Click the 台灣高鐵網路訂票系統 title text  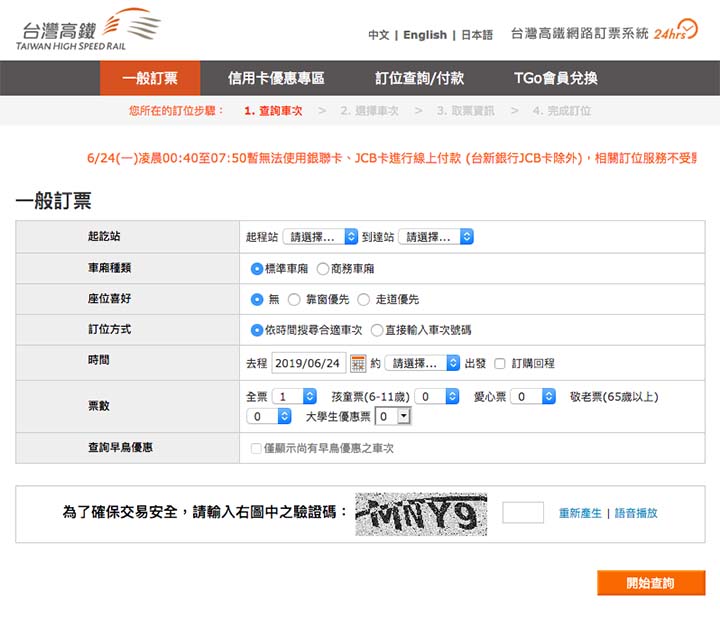580,33
